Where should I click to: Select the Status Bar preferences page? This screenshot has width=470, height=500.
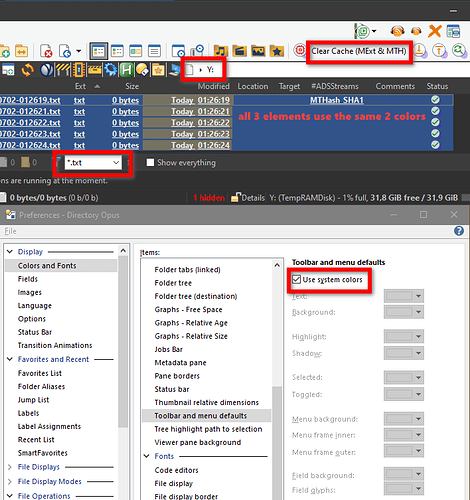click(x=35, y=332)
